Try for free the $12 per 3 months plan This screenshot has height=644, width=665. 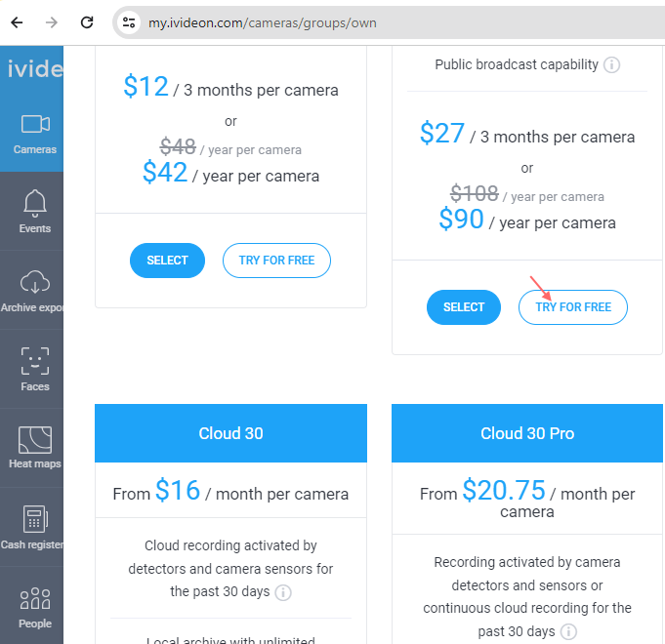pyautogui.click(x=276, y=261)
